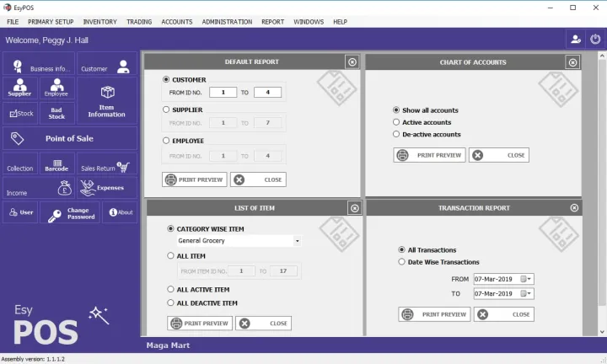Open the About tile
This screenshot has width=607, height=364.
pos(120,212)
